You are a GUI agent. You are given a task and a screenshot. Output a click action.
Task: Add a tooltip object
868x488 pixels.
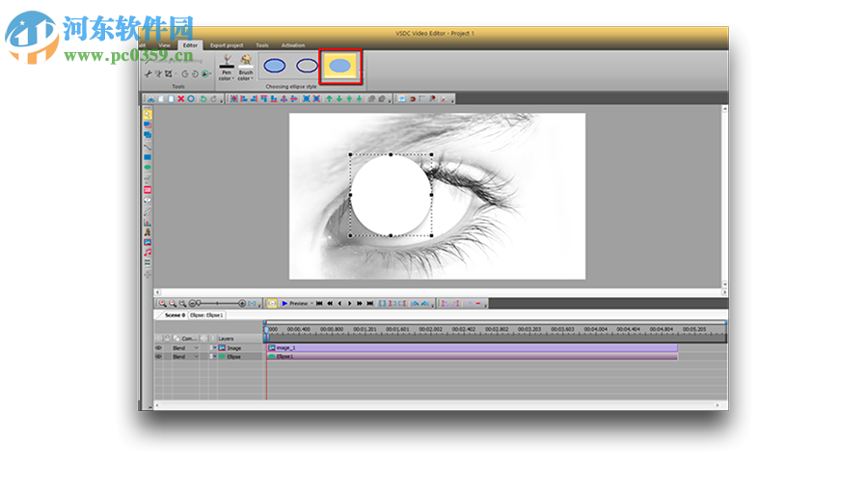pos(148,200)
